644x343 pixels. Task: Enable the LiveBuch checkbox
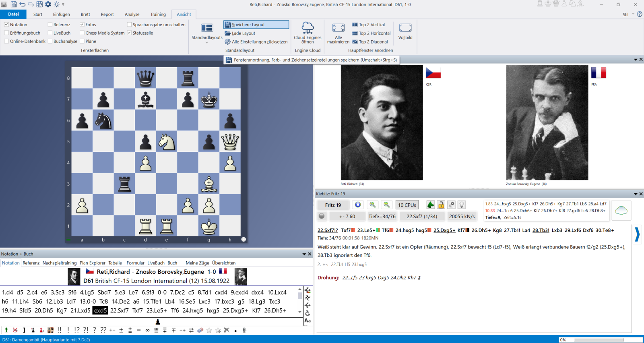tap(50, 33)
